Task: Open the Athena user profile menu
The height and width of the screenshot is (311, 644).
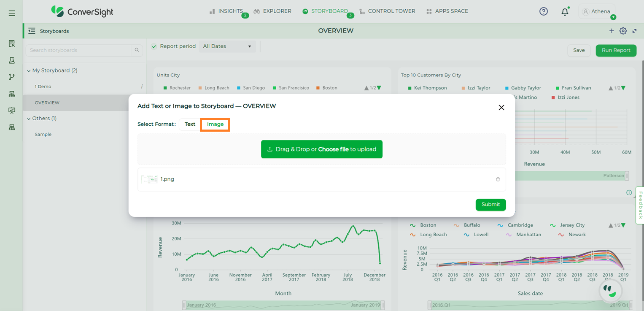Action: [x=597, y=11]
